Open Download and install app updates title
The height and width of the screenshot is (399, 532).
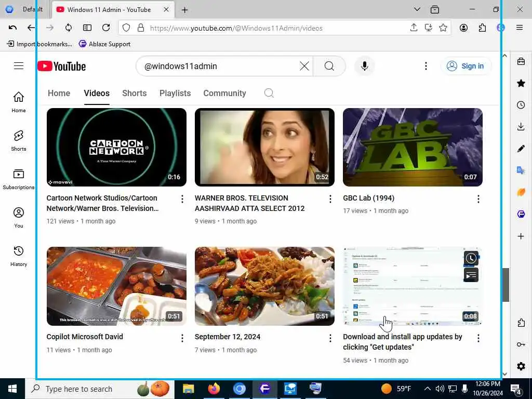[403, 342]
